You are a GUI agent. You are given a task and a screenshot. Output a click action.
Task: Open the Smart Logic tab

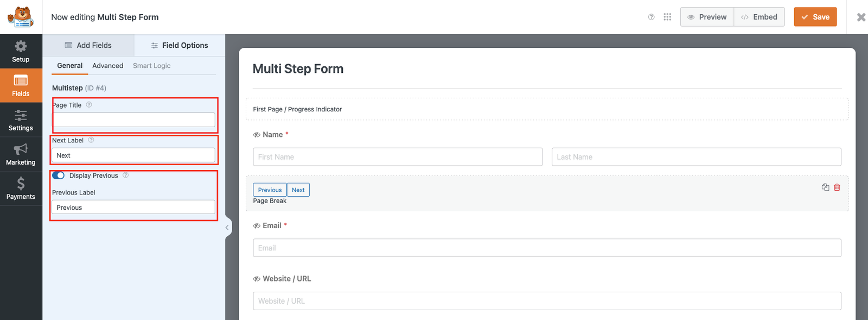click(151, 66)
